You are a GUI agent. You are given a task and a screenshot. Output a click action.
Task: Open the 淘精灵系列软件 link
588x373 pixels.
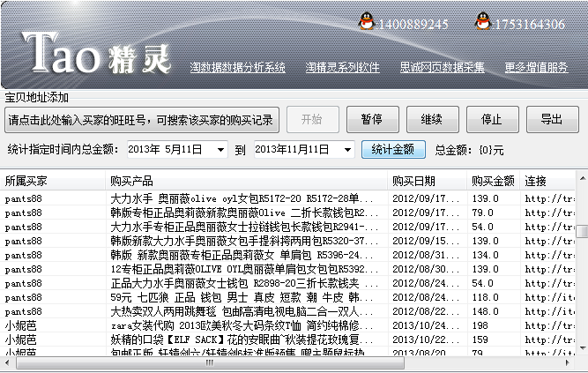(x=342, y=68)
